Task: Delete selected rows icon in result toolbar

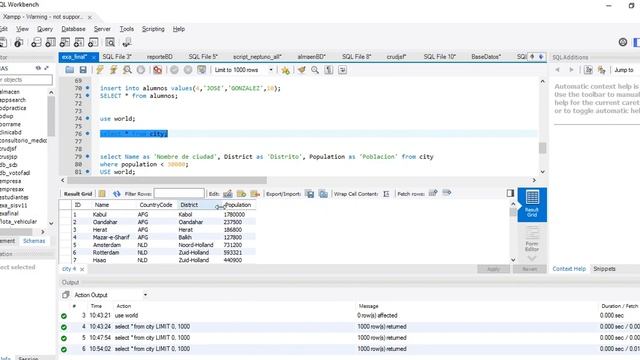Action: pos(255,193)
